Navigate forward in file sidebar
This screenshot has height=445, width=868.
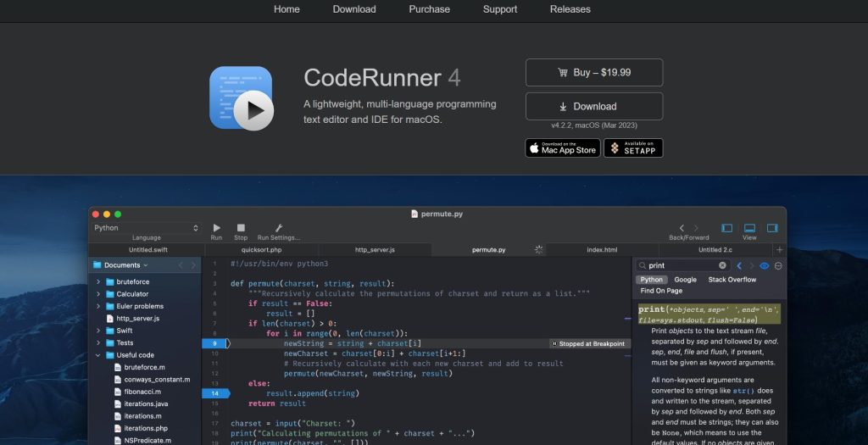(x=193, y=265)
